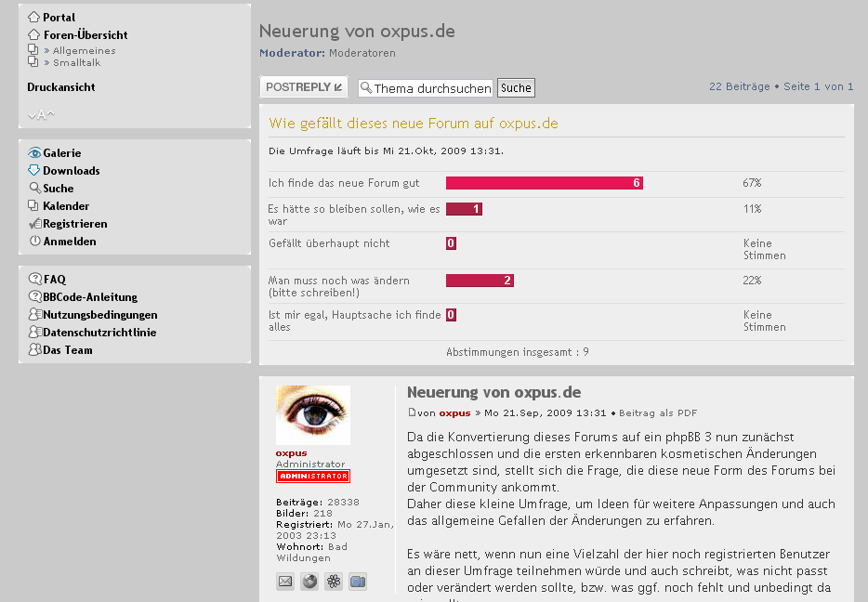Viewport: 868px width, 602px height.
Task: Click the eye icon beside Galerie
Action: (x=34, y=153)
